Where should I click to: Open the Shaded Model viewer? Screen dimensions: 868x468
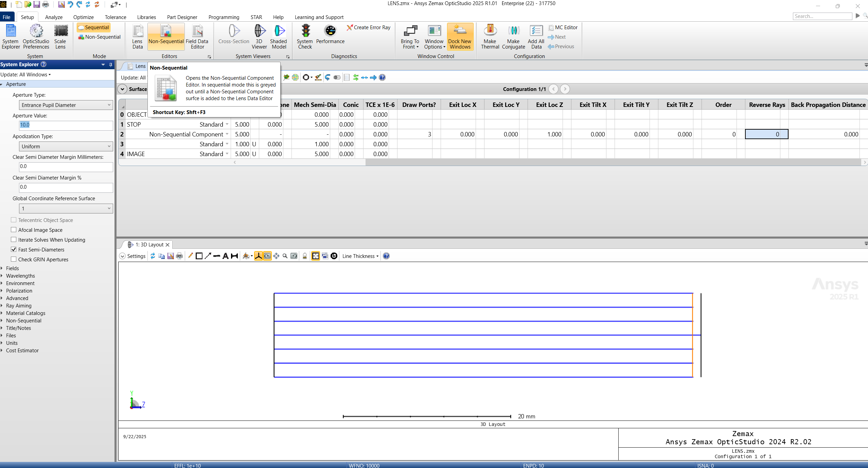coord(279,37)
